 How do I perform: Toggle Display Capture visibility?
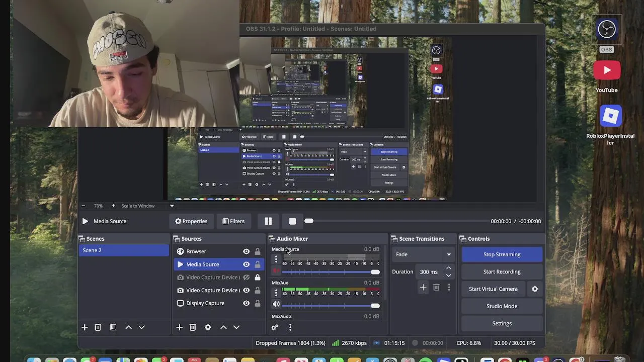tap(247, 303)
